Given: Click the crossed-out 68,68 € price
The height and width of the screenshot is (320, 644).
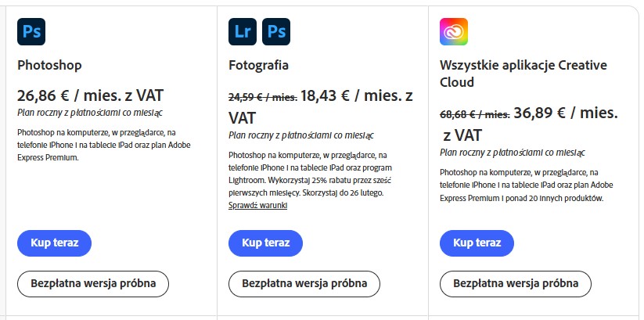Looking at the screenshot, I should tap(474, 113).
